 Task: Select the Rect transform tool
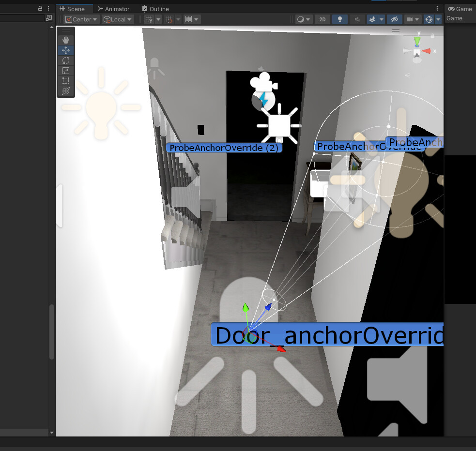click(66, 80)
